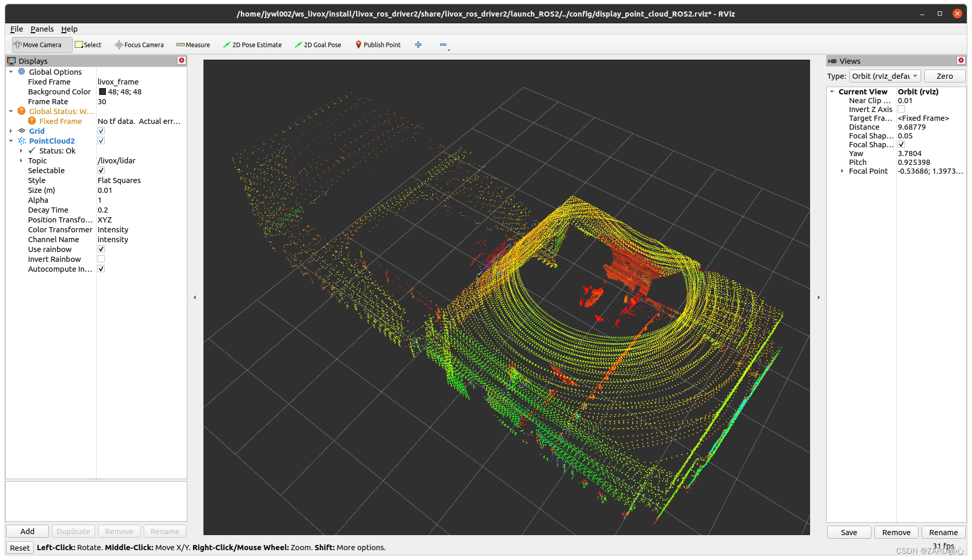Click the Remove view button
The image size is (972, 560).
(x=896, y=533)
